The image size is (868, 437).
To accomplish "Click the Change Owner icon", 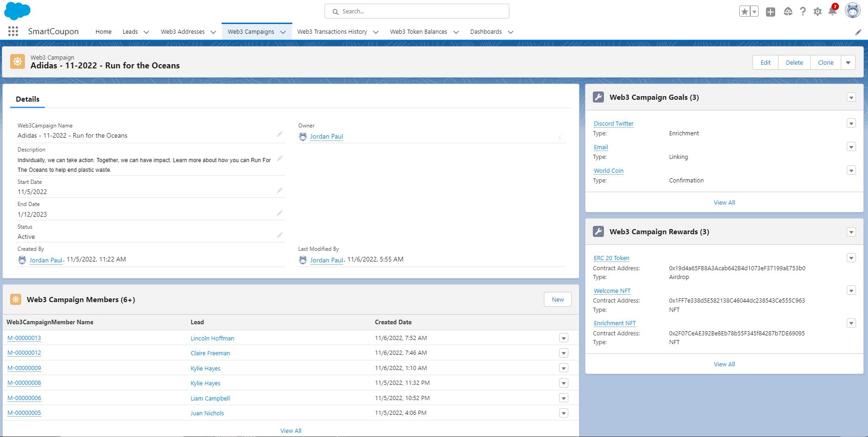I will pos(561,136).
